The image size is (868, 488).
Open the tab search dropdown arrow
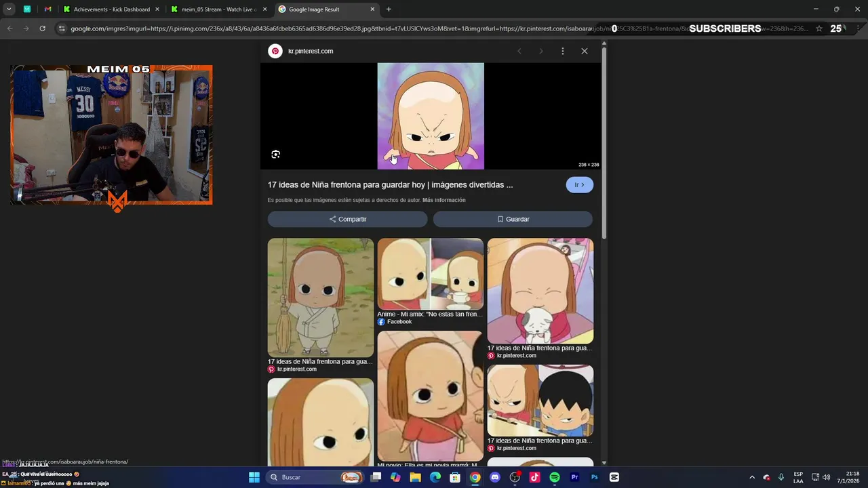(9, 9)
